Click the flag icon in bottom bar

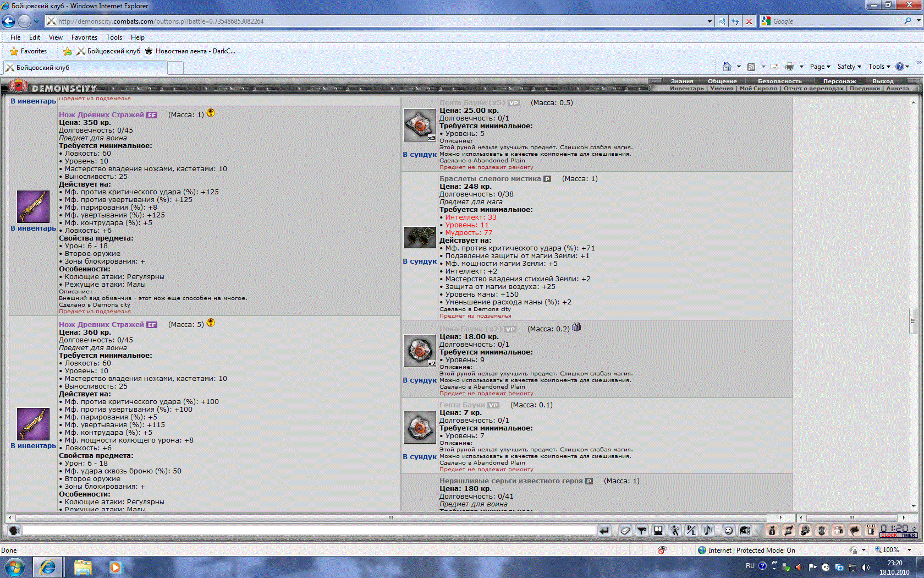coord(855,530)
